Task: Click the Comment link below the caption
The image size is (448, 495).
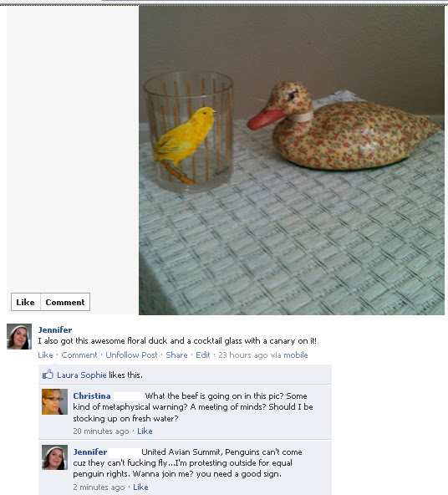Action: point(79,355)
